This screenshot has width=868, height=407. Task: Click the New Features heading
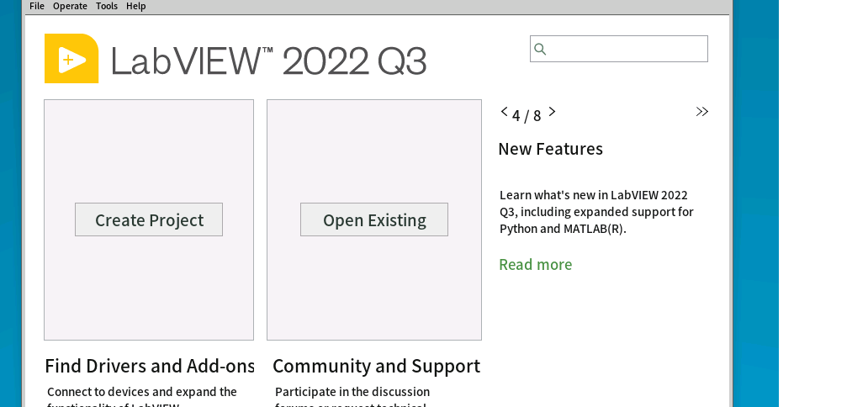(x=550, y=149)
